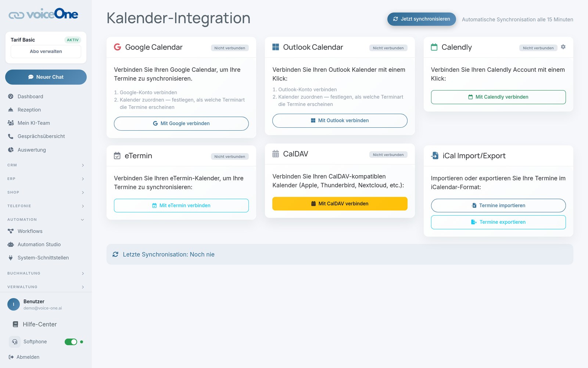Click the user avatar circle
The width and height of the screenshot is (588, 368).
point(14,304)
